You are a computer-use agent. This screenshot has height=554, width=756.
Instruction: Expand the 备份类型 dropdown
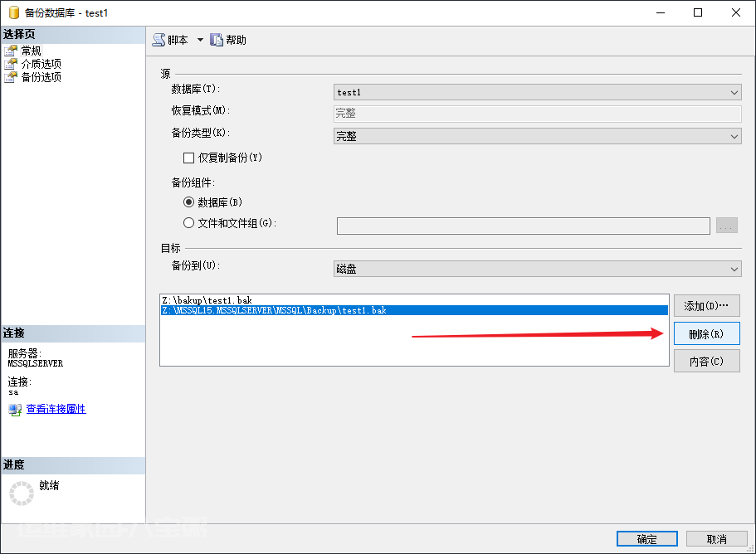pyautogui.click(x=734, y=136)
